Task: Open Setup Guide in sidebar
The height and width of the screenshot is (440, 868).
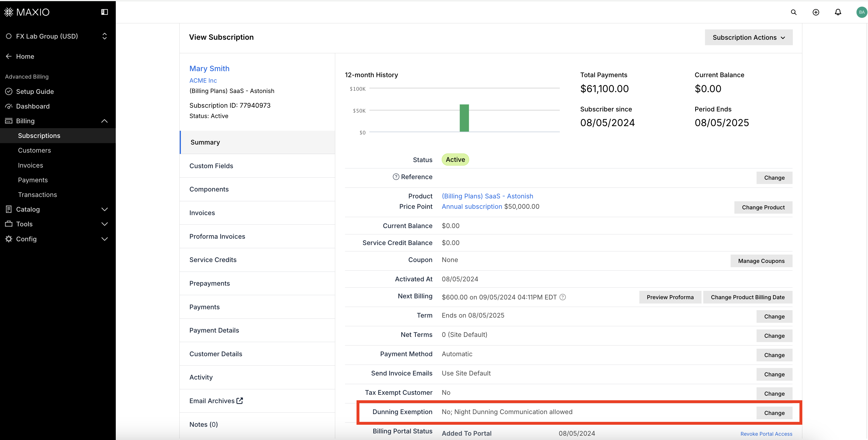Action: pos(35,91)
